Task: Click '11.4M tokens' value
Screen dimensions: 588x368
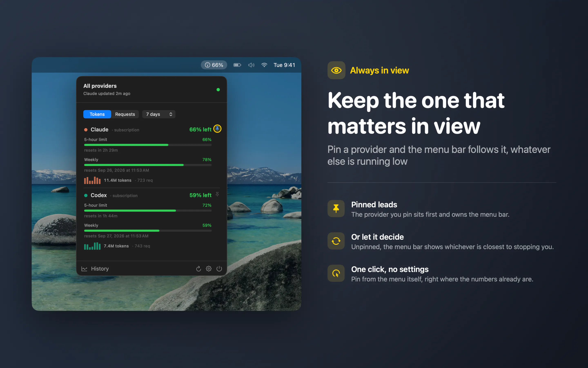Action: pos(118,180)
